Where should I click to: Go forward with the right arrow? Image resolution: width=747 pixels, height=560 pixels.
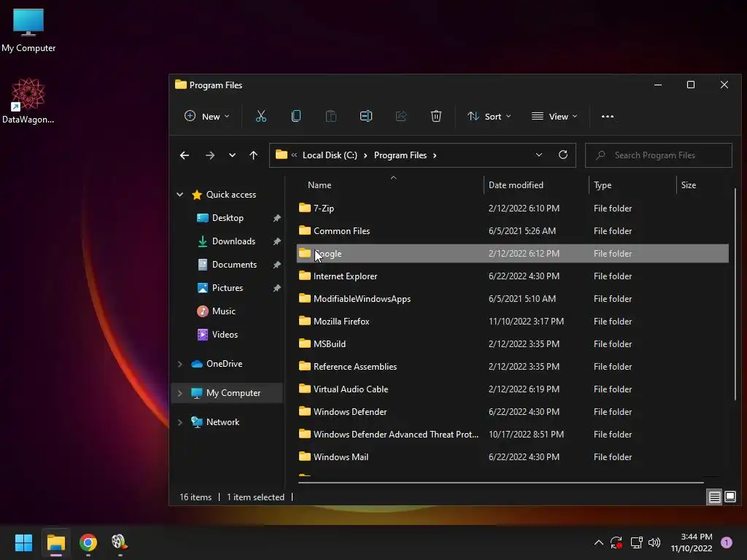click(209, 155)
